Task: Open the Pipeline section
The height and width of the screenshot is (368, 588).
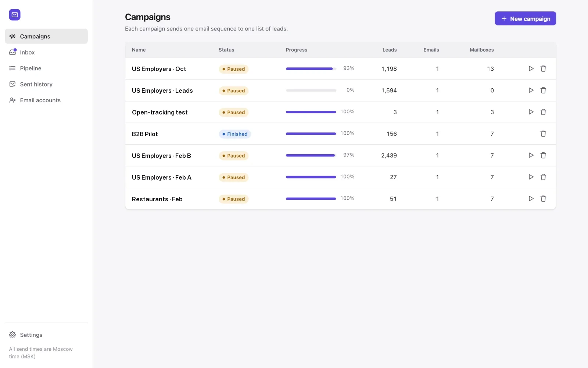Action: (x=46, y=68)
